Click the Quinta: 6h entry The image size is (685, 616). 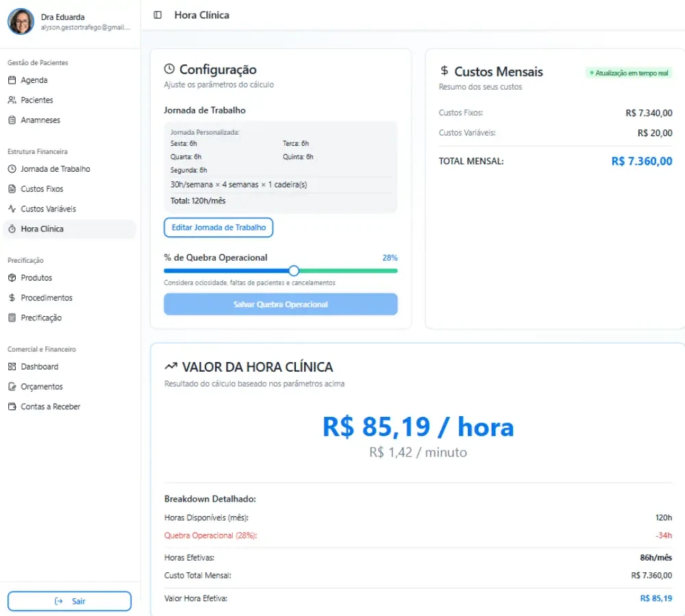coord(298,157)
